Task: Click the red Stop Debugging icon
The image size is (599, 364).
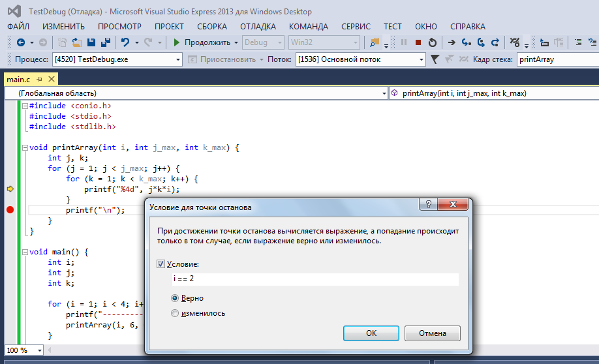Action: pos(418,42)
